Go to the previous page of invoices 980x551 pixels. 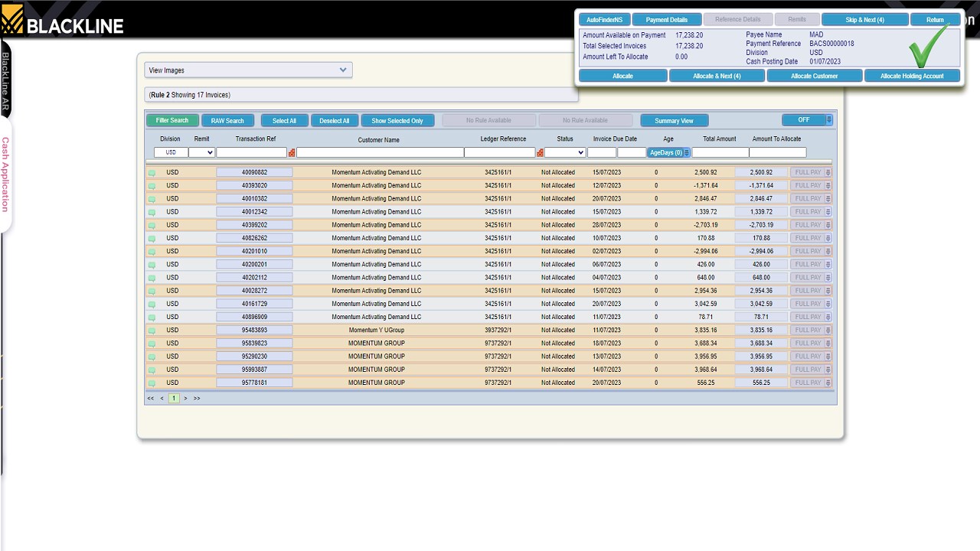coord(162,399)
